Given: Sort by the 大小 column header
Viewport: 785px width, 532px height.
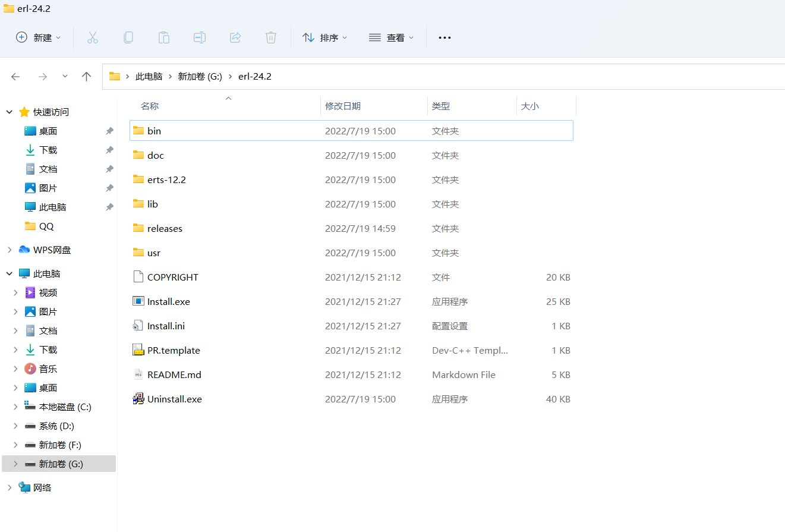Looking at the screenshot, I should point(530,106).
